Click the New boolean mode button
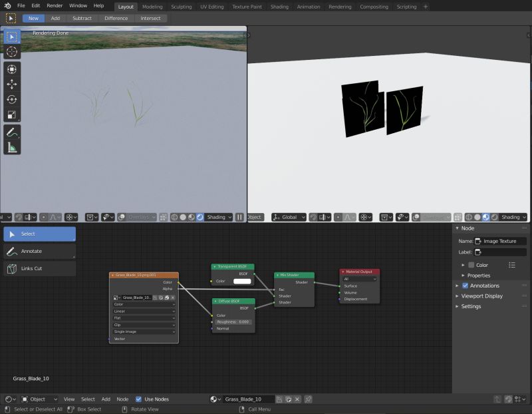 [32, 18]
